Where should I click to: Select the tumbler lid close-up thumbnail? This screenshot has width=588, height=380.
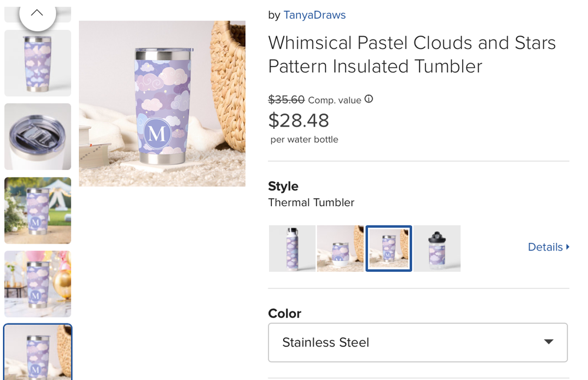click(x=38, y=137)
